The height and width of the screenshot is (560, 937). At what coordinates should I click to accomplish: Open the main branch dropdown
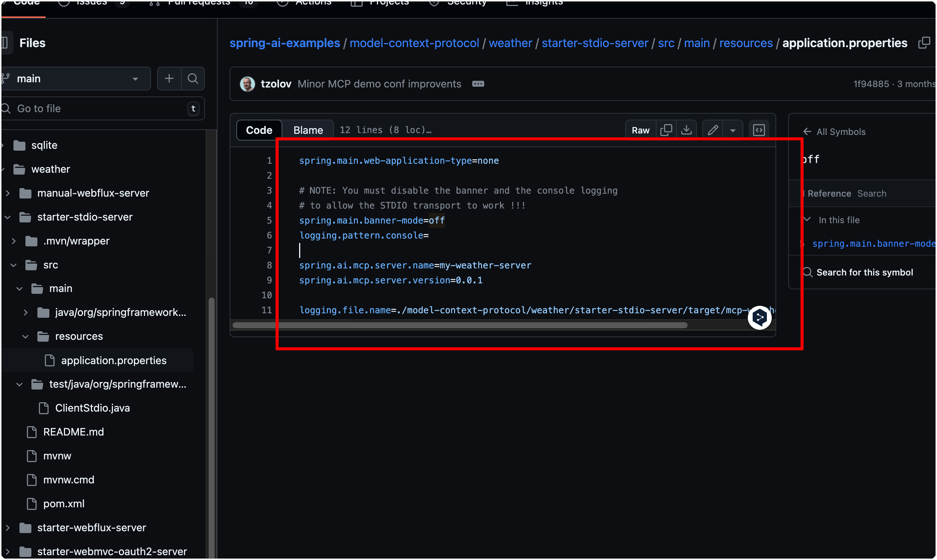76,79
